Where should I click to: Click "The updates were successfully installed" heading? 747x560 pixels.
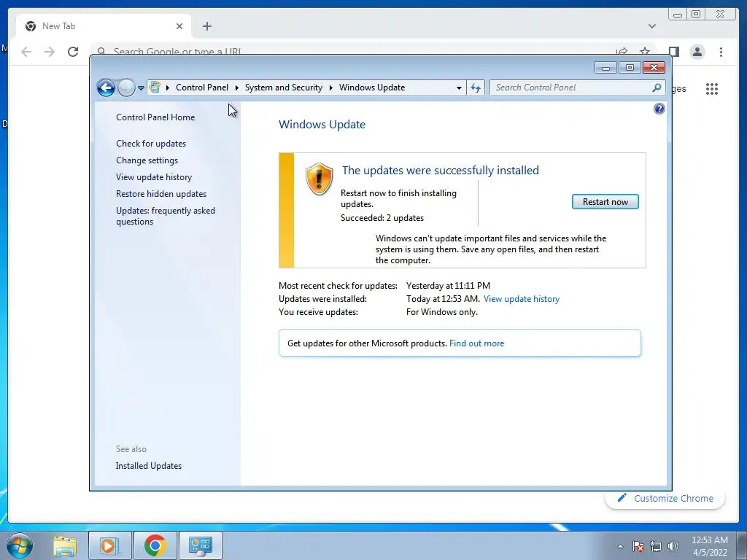click(440, 171)
